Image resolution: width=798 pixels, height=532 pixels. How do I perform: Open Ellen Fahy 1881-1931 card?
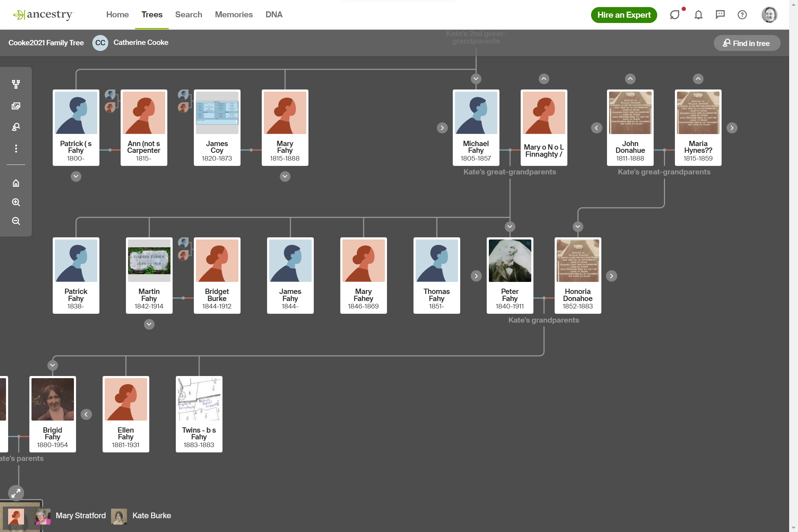point(126,414)
